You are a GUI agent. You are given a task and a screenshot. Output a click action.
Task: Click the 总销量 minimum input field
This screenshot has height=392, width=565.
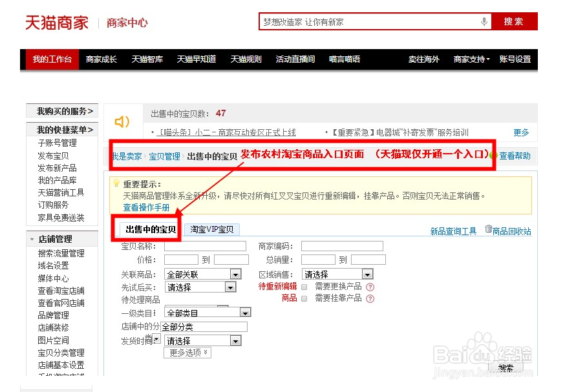pos(318,260)
